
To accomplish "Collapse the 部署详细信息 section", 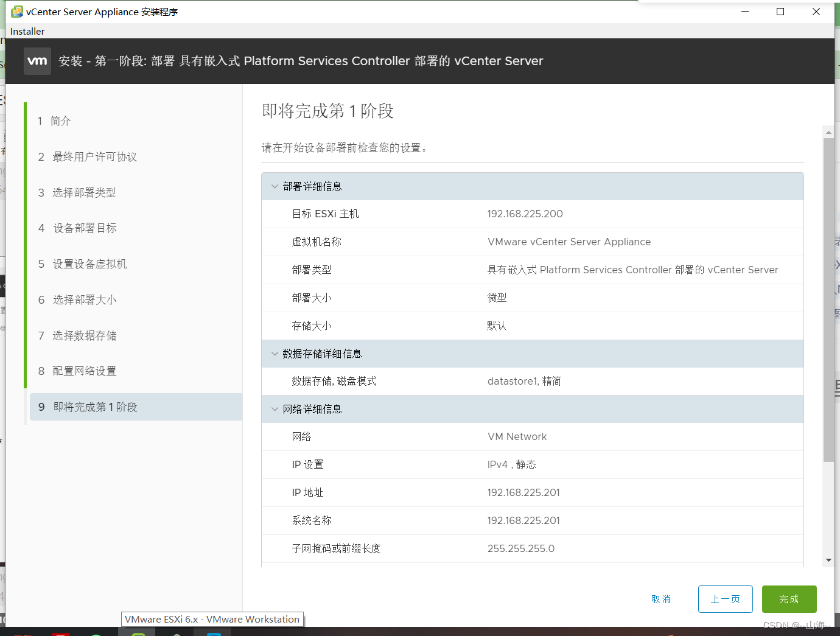I will point(275,186).
